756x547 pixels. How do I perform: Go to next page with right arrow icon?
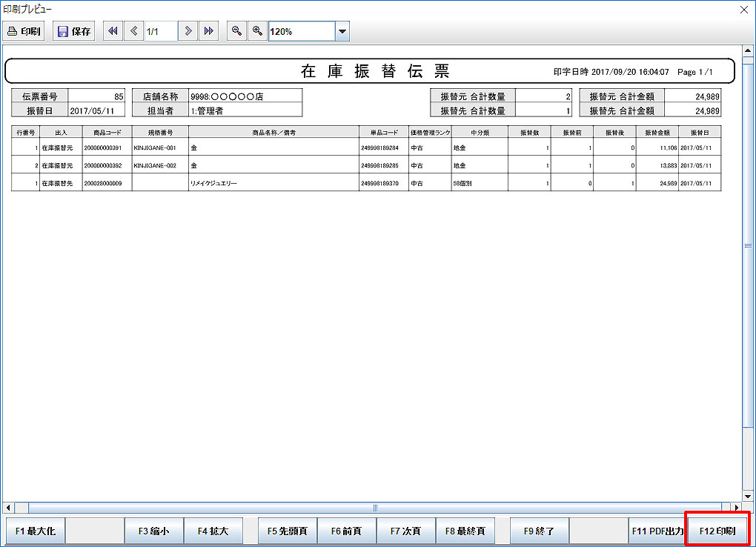[x=188, y=31]
